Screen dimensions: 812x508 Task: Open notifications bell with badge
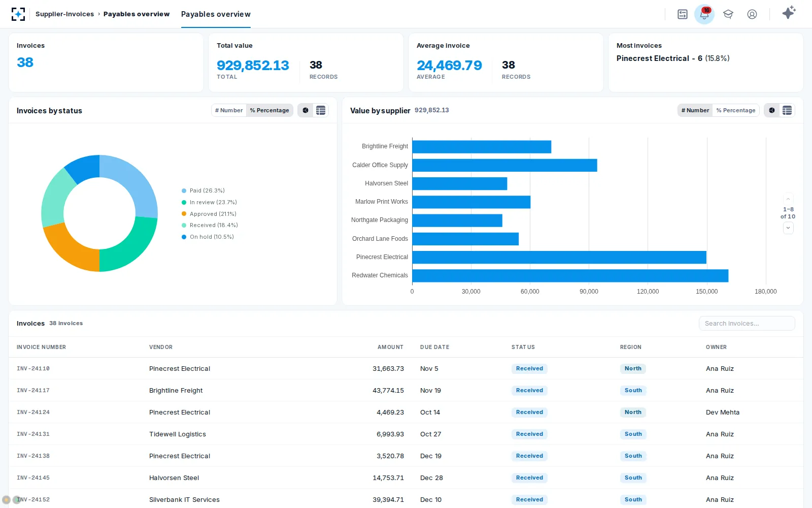(704, 14)
